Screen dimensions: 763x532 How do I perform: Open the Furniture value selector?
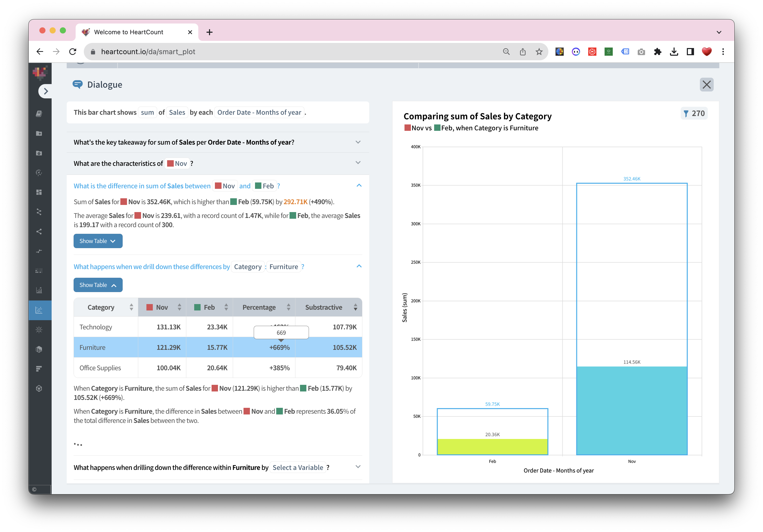(x=284, y=267)
